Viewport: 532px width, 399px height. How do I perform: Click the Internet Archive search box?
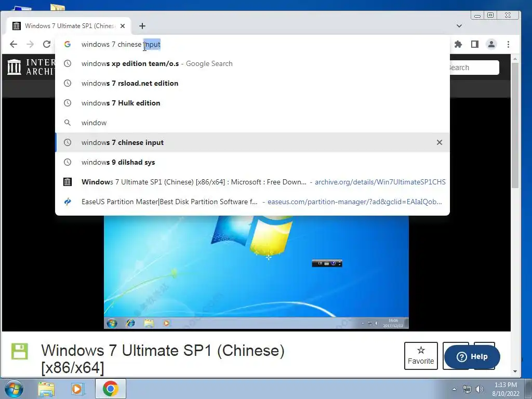pyautogui.click(x=474, y=68)
